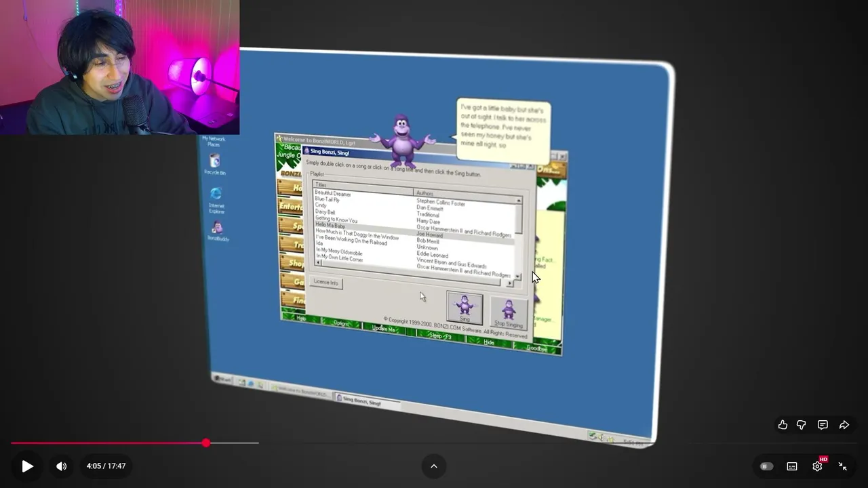Mute the video with the speaker icon

coord(61,466)
